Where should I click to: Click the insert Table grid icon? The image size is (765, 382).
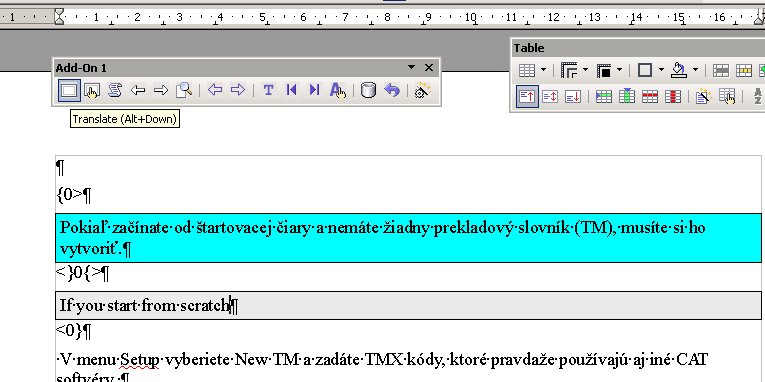pos(527,71)
